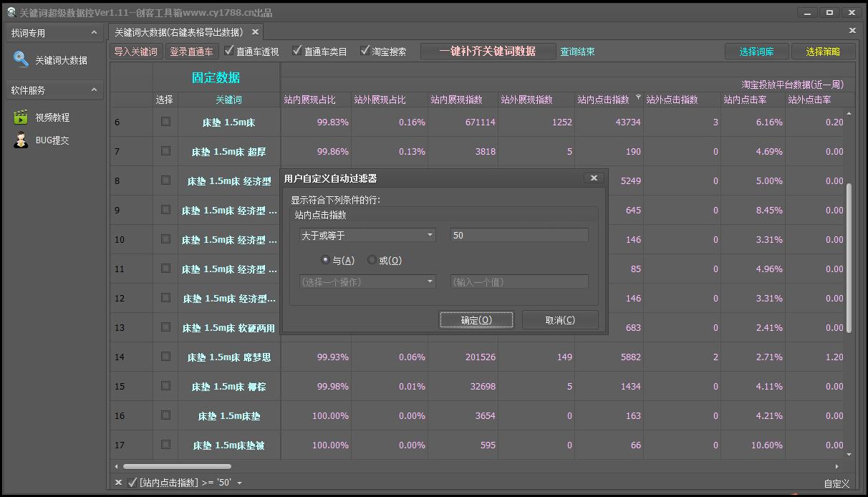Click the 站内展现占比 column header

(316, 100)
